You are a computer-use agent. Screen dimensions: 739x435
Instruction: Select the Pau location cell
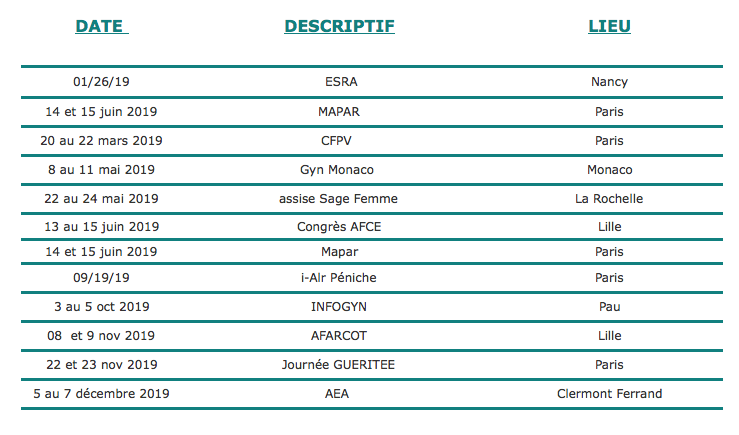point(609,307)
